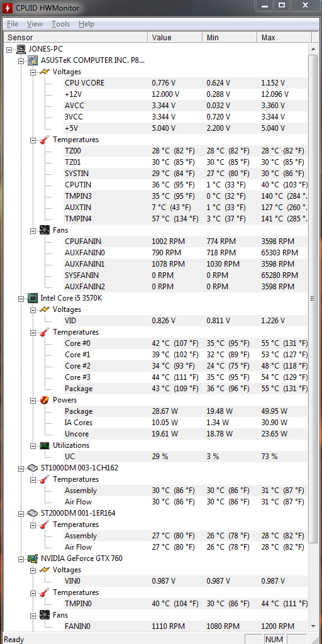
Task: Click the vertical scrollbar thumb
Action: (x=313, y=299)
